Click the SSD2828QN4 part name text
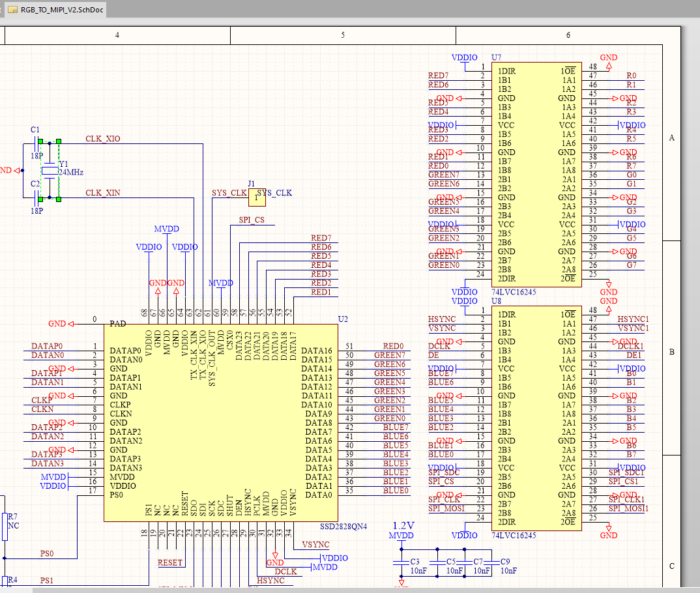This screenshot has width=700, height=593. 343,526
